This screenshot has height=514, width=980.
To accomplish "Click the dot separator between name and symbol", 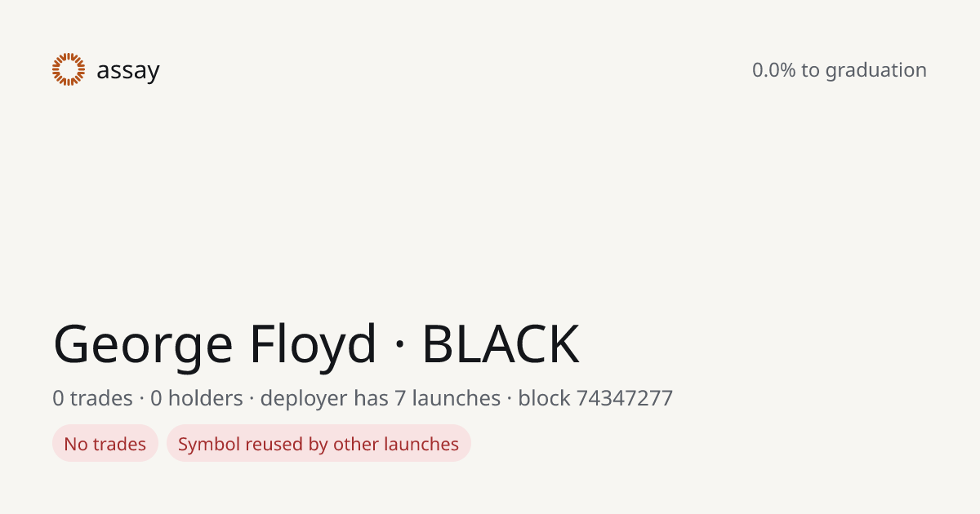I will tap(399, 346).
